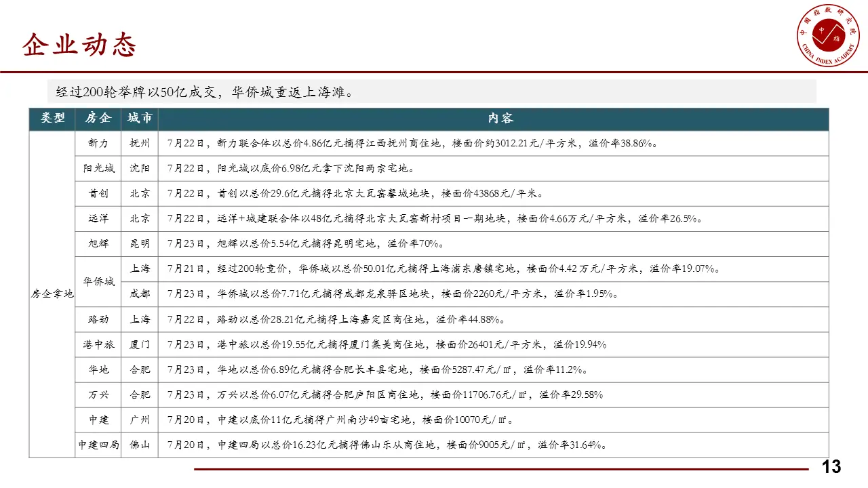
Task: Click the 港中旅19.55亿元 content row
Action: pos(494,344)
